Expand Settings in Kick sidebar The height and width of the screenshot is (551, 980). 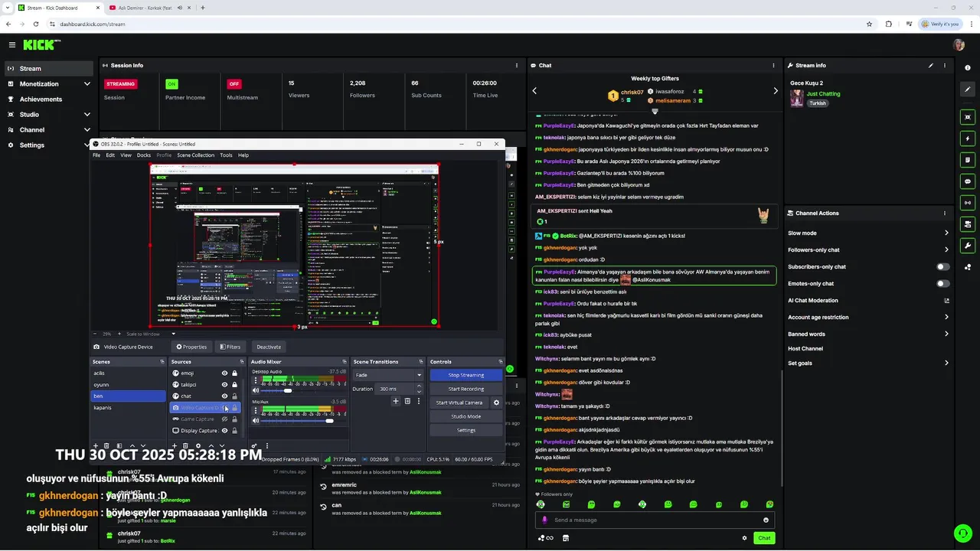[87, 145]
